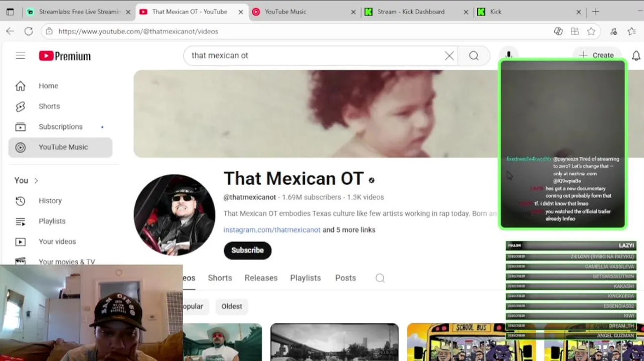The image size is (644, 361).
Task: Click the Home icon in sidebar
Action: pos(20,86)
